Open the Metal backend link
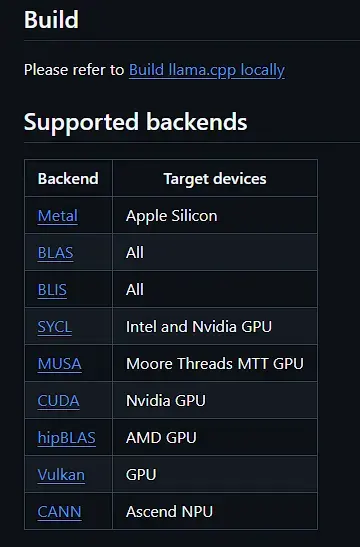Viewport: 360px width, 547px height. 58,216
